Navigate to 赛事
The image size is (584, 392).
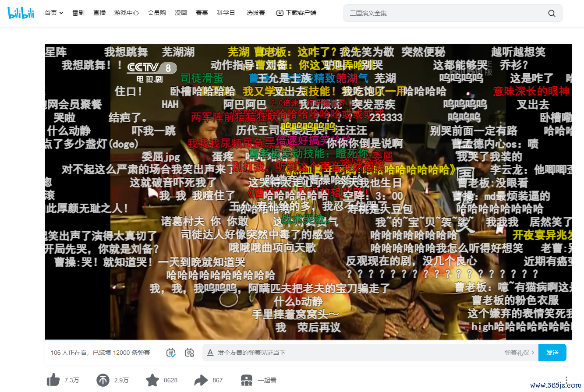point(202,13)
